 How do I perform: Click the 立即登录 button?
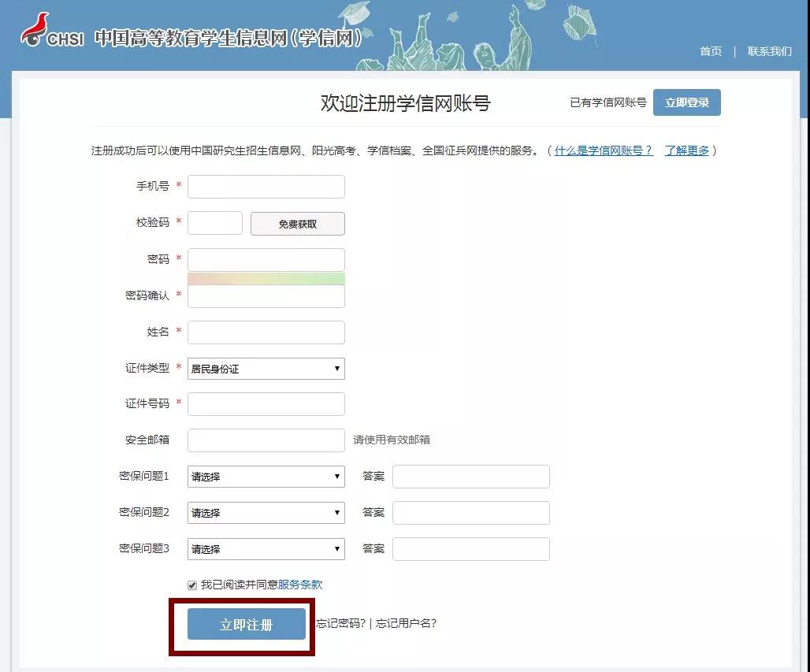pyautogui.click(x=686, y=102)
